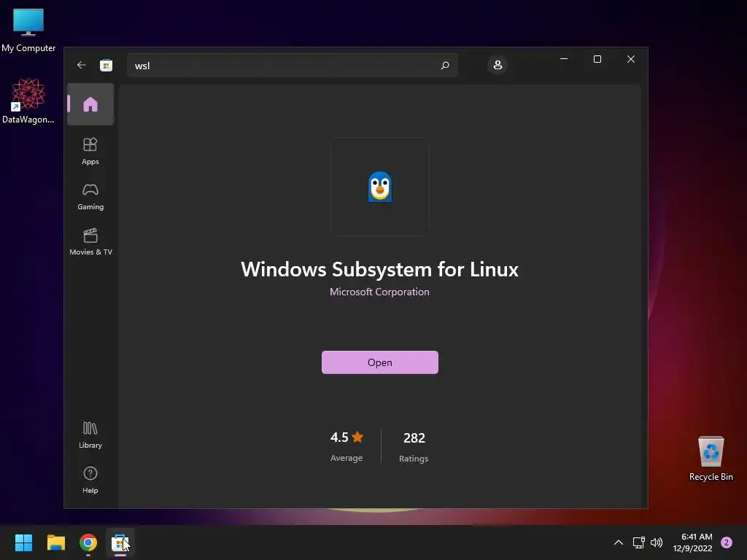Image resolution: width=747 pixels, height=560 pixels.
Task: Show hidden system tray icons
Action: (619, 542)
